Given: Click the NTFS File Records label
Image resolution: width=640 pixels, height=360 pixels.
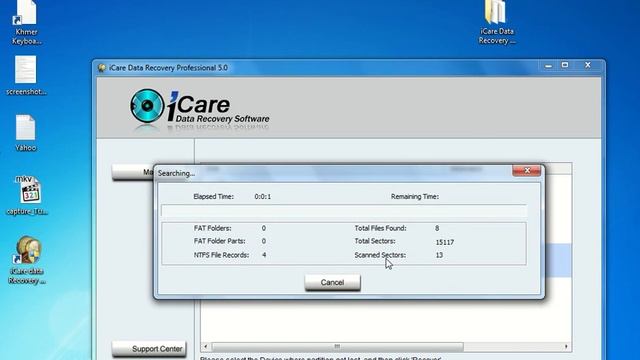Looking at the screenshot, I should click(x=221, y=255).
